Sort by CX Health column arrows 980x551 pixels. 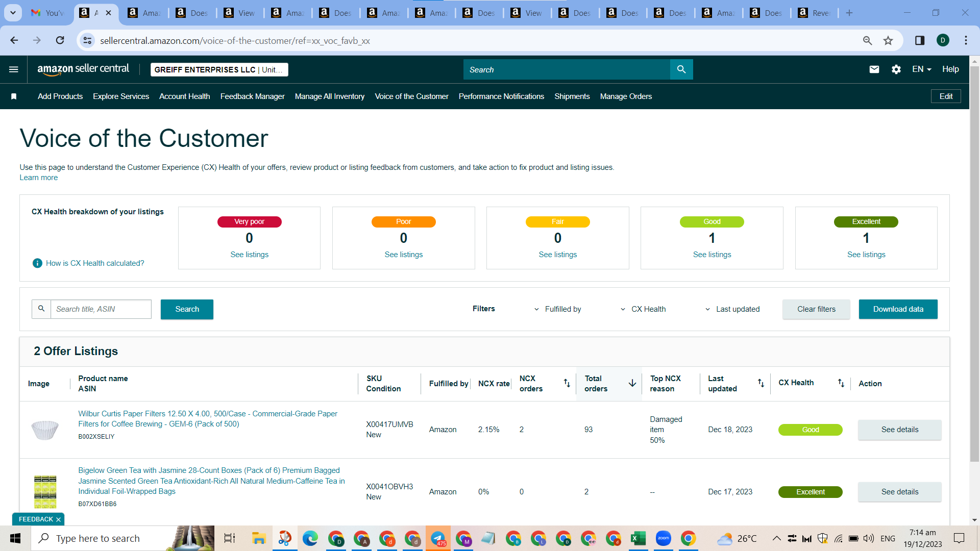point(841,383)
